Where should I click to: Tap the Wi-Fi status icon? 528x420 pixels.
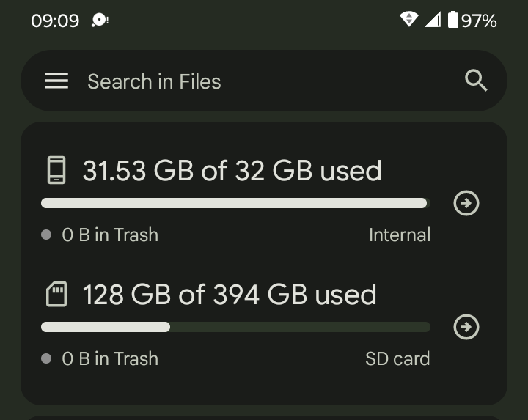click(408, 20)
